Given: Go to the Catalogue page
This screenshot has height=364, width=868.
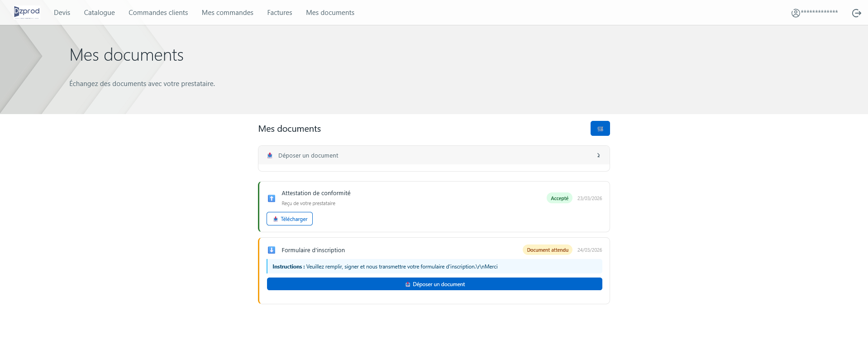Looking at the screenshot, I should [99, 13].
